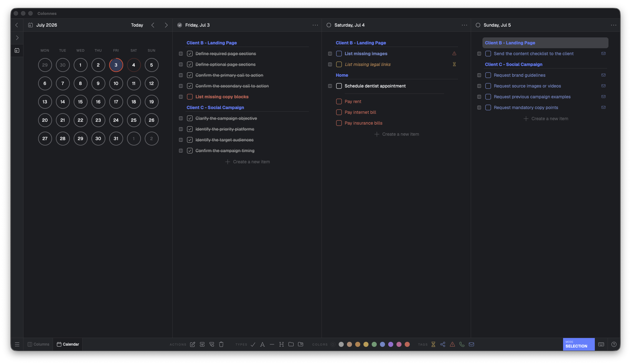This screenshot has width=631, height=364.
Task: Click the Home heading in Saturday column
Action: point(342,75)
